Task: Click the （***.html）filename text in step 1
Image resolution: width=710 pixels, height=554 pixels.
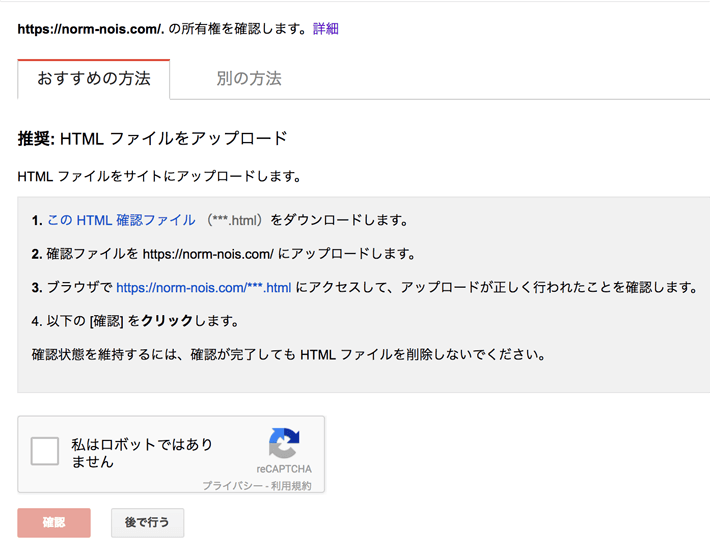Action: coord(234,220)
